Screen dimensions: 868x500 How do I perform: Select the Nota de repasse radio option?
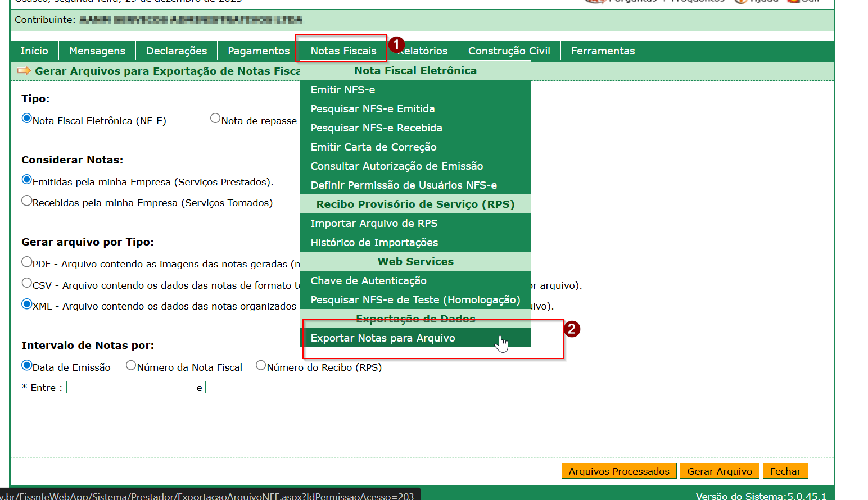point(215,119)
